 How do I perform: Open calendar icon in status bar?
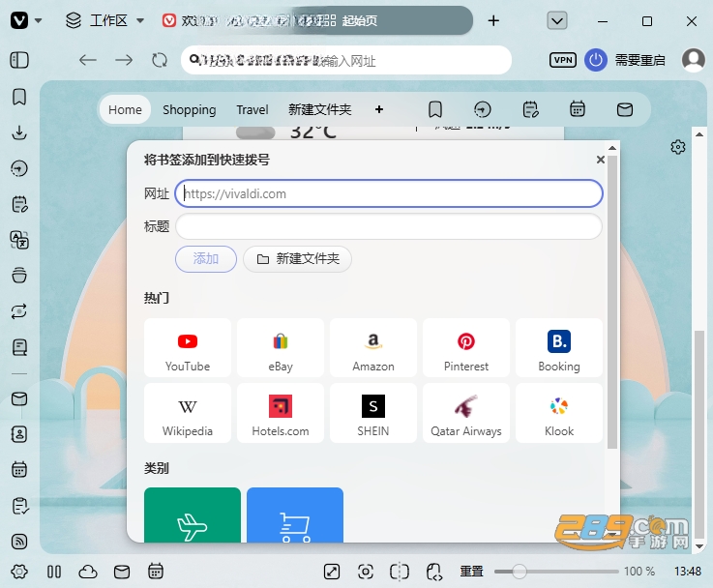(x=156, y=572)
